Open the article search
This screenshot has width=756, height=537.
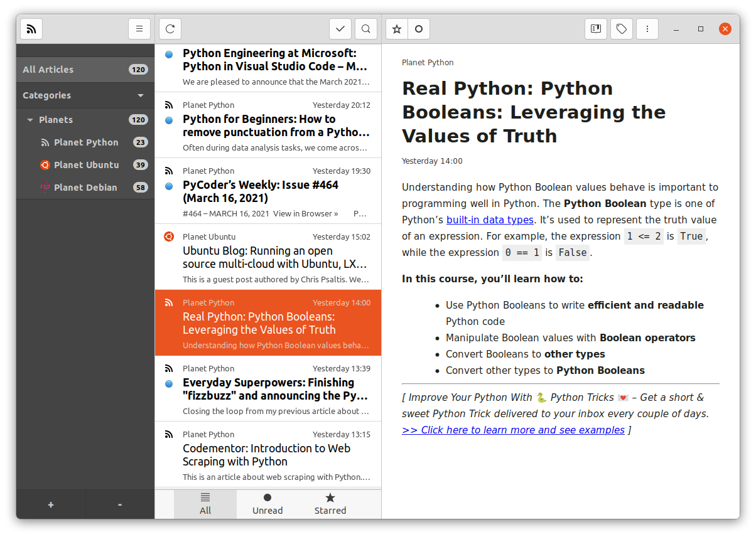pos(365,29)
